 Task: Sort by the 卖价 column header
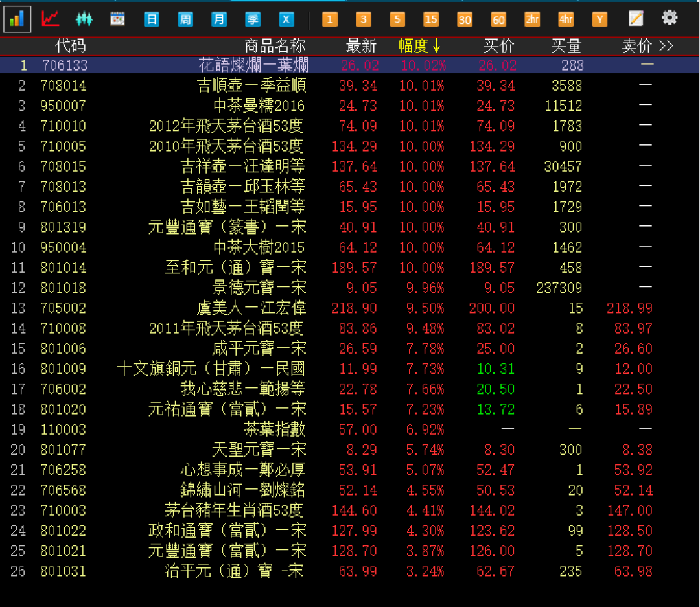[x=637, y=45]
